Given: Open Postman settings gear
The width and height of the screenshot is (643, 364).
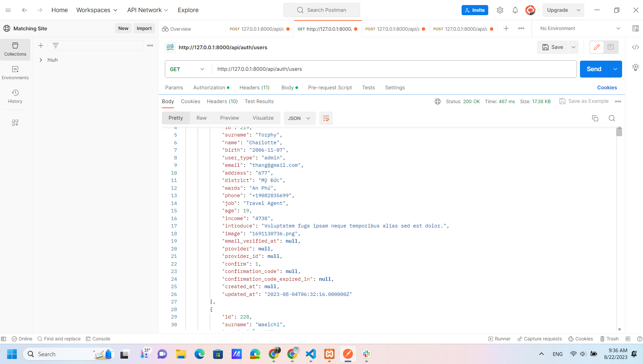Looking at the screenshot, I should point(500,10).
